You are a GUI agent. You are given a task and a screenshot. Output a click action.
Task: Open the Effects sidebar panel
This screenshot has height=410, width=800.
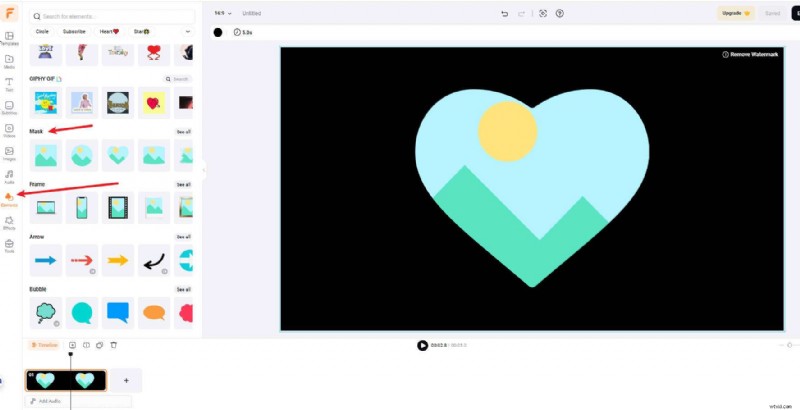click(9, 223)
